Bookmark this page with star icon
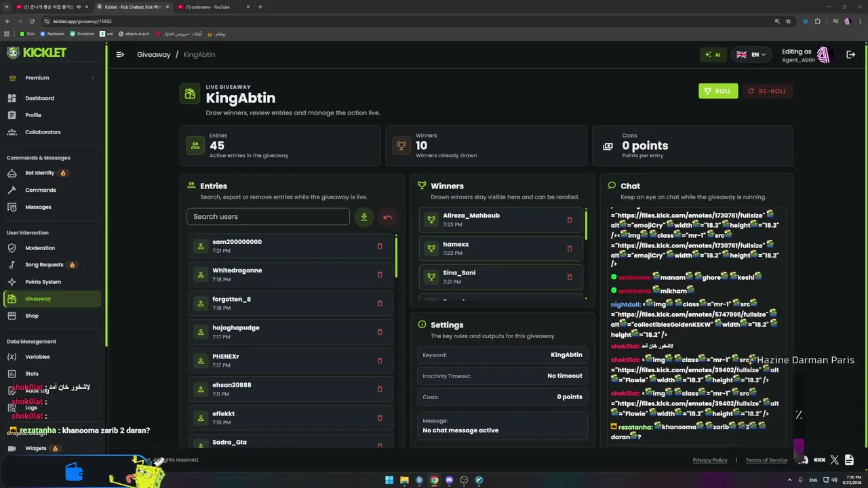The height and width of the screenshot is (488, 868). pyautogui.click(x=788, y=21)
